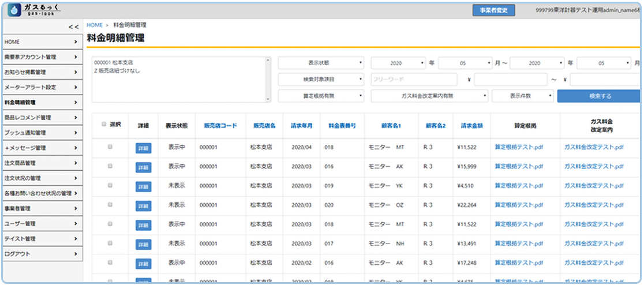The height and width of the screenshot is (285, 644).
Task: Check the checkbox for the ¥4,510 row
Action: tap(110, 185)
